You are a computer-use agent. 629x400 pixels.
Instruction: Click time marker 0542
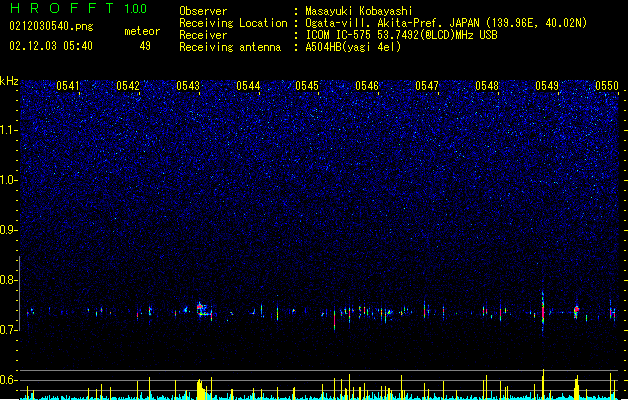click(128, 86)
